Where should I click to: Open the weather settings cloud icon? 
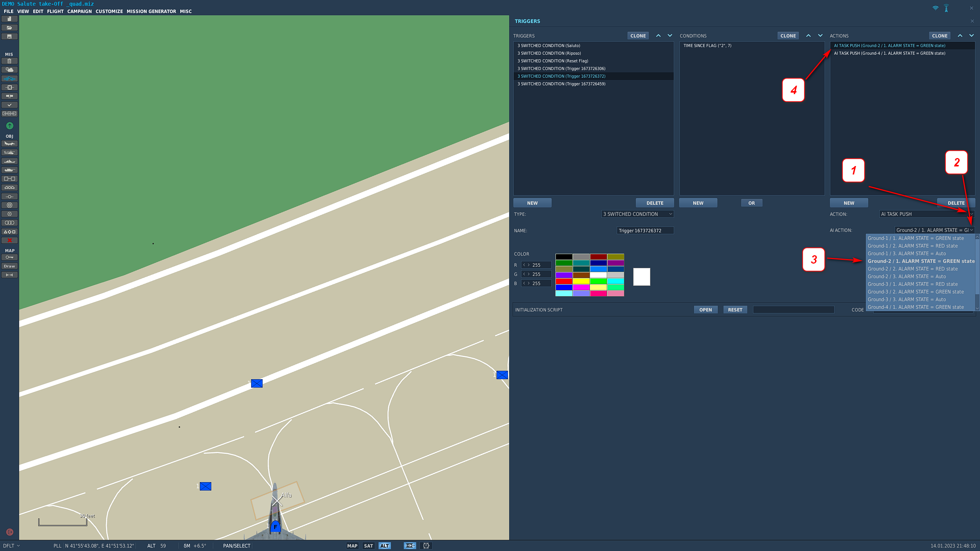(10, 70)
